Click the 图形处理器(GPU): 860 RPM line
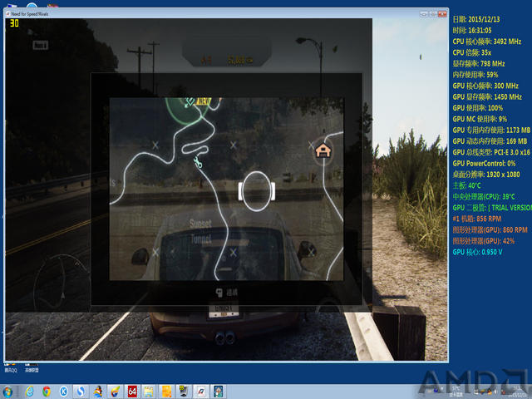 point(490,230)
